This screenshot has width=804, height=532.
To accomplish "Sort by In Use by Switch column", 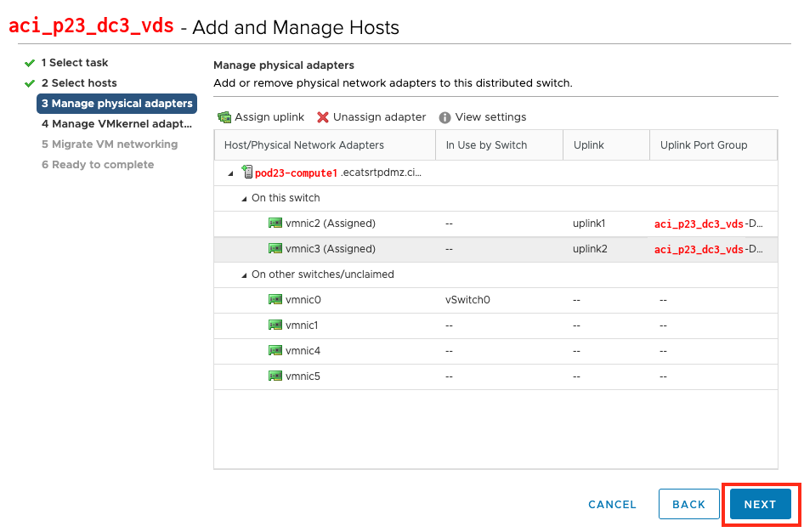I will tap(499, 145).
